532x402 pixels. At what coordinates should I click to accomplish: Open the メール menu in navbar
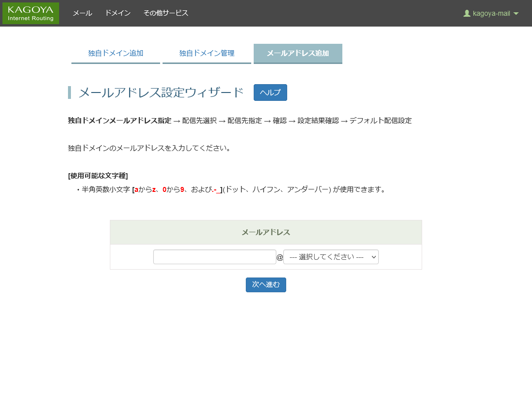[x=82, y=13]
